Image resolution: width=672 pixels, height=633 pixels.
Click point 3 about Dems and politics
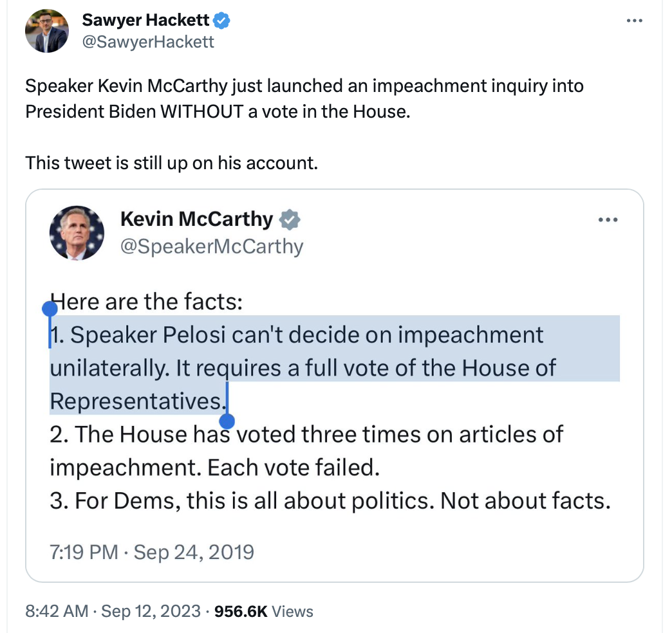330,500
